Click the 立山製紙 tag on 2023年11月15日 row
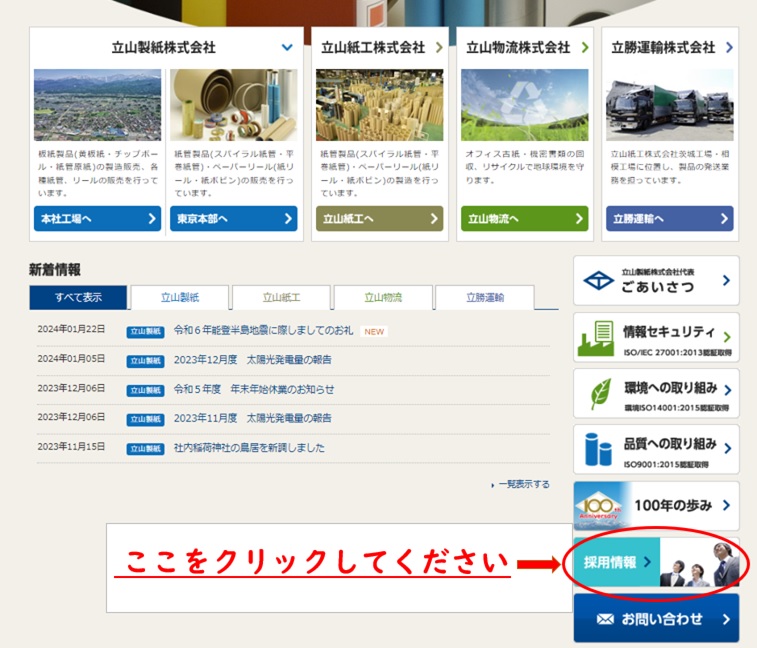Image resolution: width=757 pixels, height=648 pixels. (145, 449)
